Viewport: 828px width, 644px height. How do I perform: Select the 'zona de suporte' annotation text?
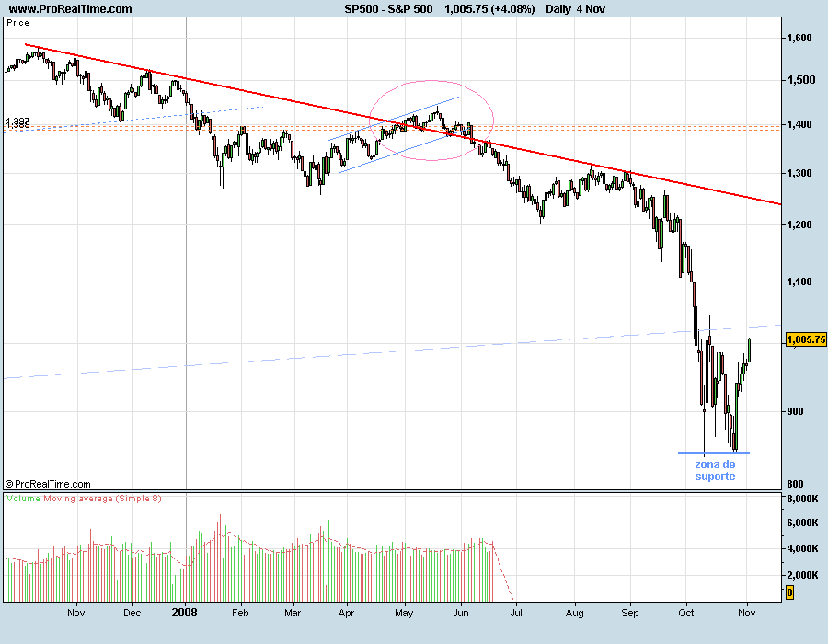715,470
